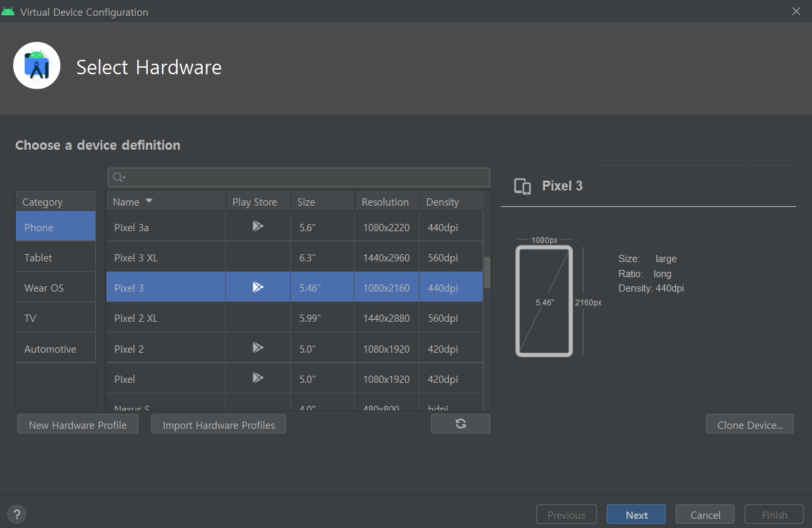Image resolution: width=812 pixels, height=528 pixels.
Task: Select the Pixel device name cell
Action: (166, 379)
